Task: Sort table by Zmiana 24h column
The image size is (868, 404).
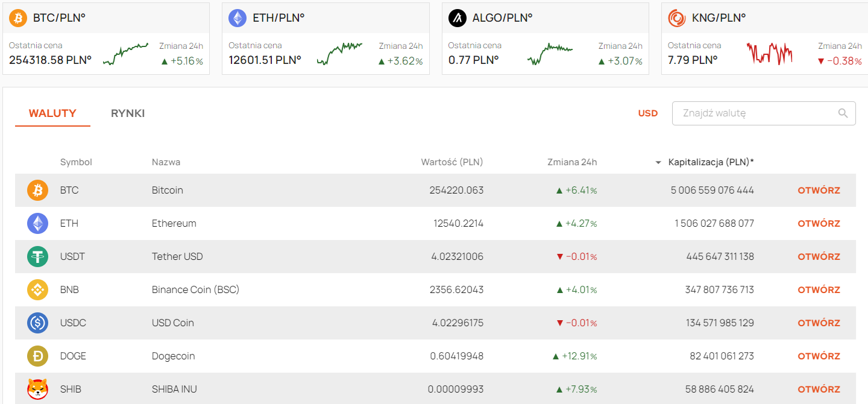Action: coord(572,162)
